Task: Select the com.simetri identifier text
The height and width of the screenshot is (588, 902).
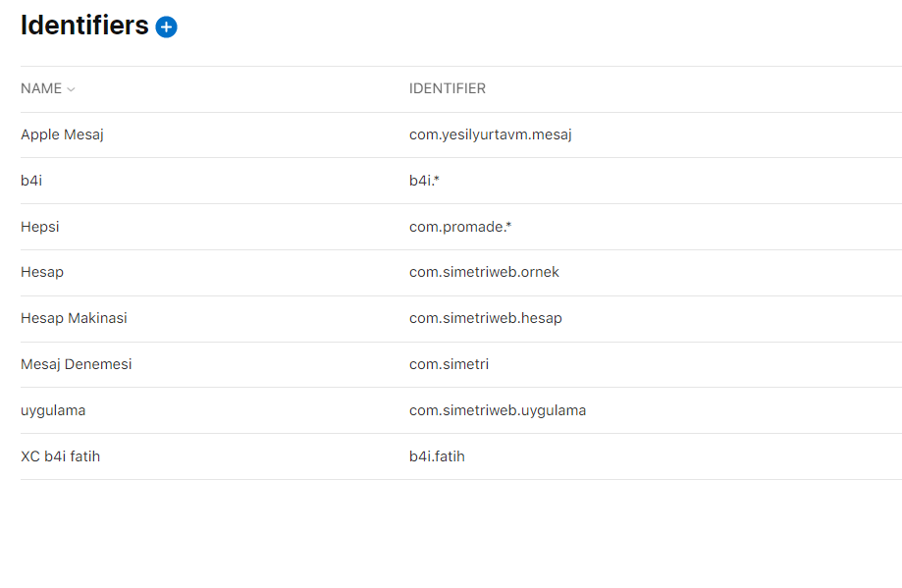Action: click(x=449, y=364)
